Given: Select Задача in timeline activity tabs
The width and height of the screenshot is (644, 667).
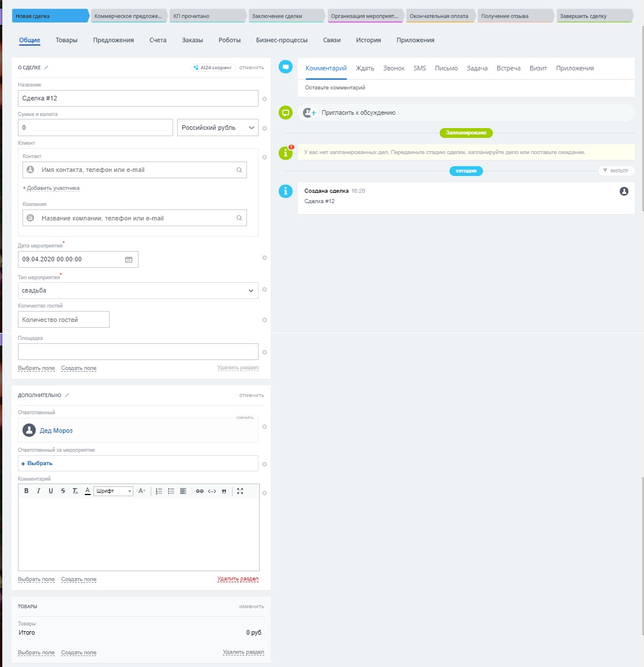Looking at the screenshot, I should [477, 68].
